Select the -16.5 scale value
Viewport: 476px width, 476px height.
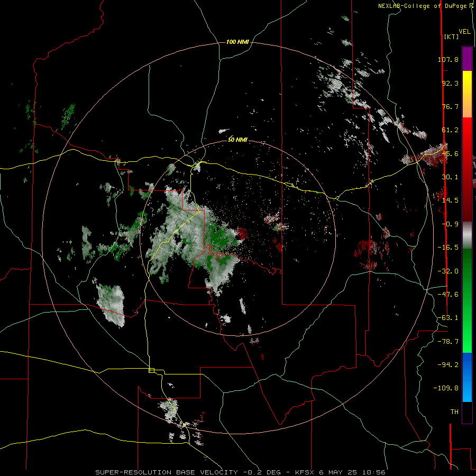[448, 248]
